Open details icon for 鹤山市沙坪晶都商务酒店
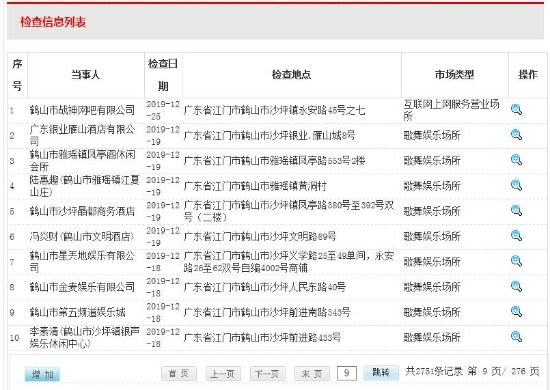550x390 pixels. (x=516, y=211)
